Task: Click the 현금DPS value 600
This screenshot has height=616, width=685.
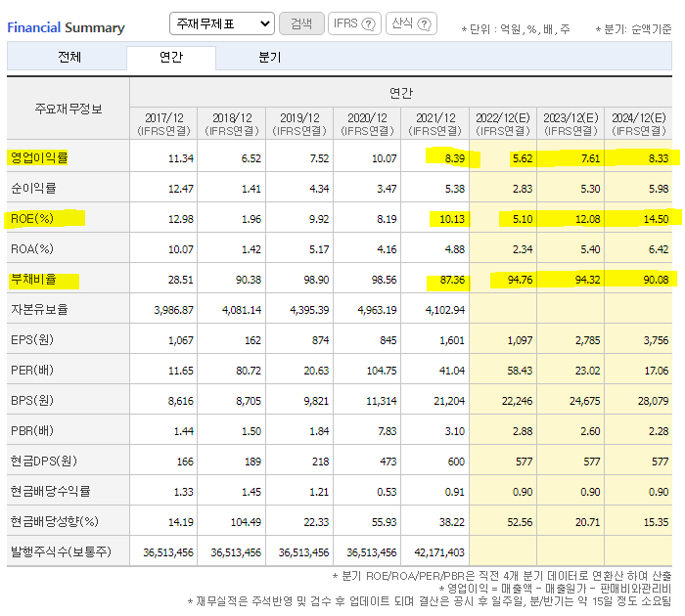Action: click(x=456, y=462)
